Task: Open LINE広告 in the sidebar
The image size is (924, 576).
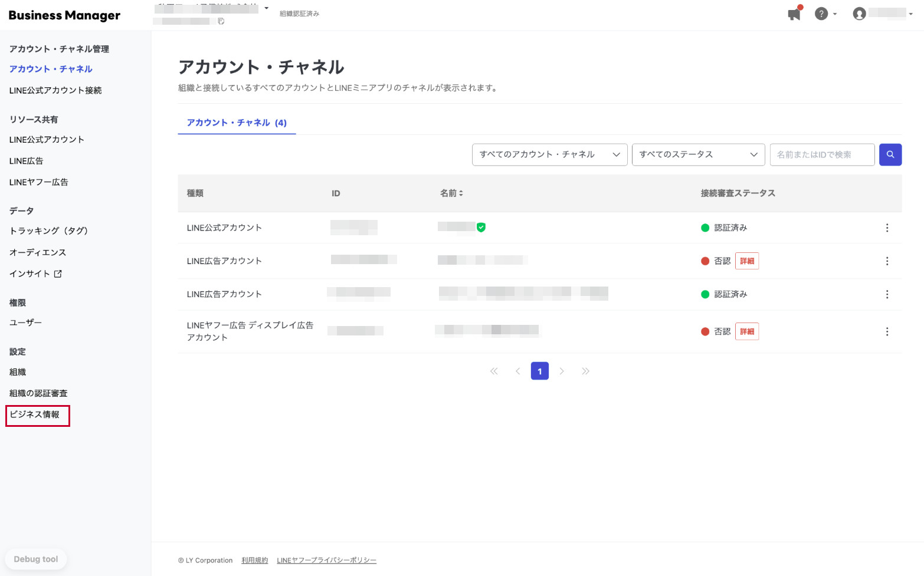Action: click(x=26, y=161)
